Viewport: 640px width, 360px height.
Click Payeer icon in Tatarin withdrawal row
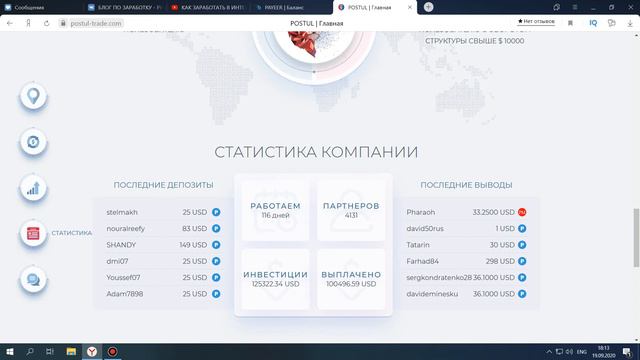[x=522, y=245]
